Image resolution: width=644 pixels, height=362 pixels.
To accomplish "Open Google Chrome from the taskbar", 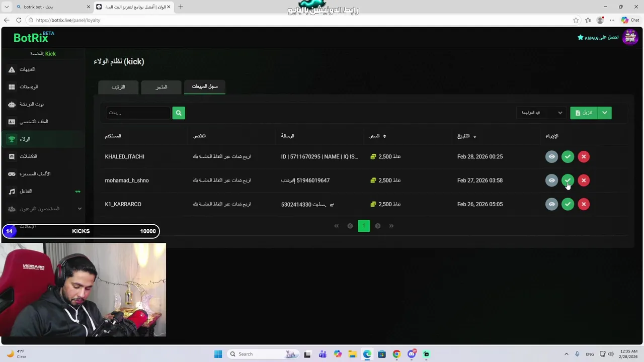I will pos(396,354).
